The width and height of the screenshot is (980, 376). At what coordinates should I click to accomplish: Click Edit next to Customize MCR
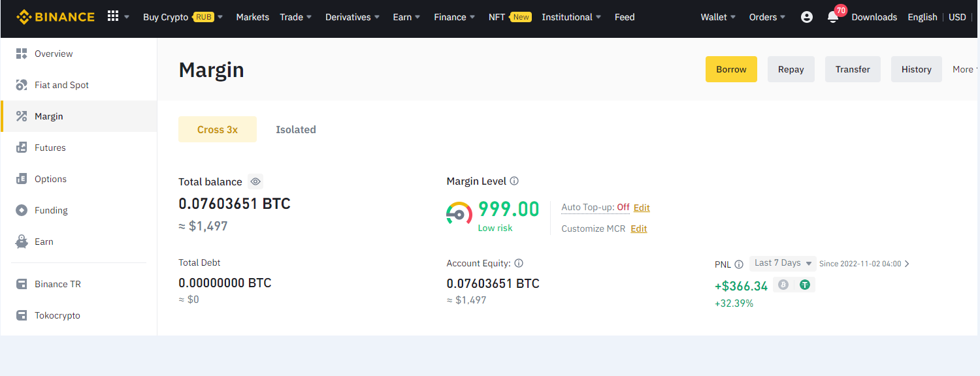click(639, 228)
